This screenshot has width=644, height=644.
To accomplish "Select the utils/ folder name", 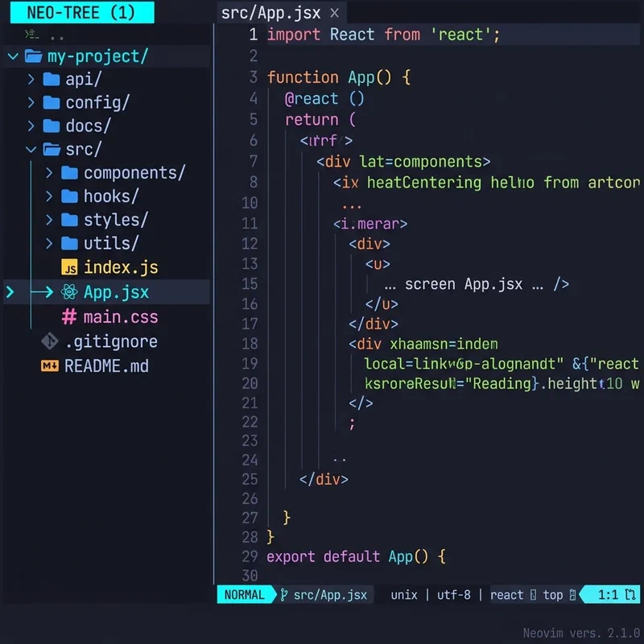I will (111, 244).
